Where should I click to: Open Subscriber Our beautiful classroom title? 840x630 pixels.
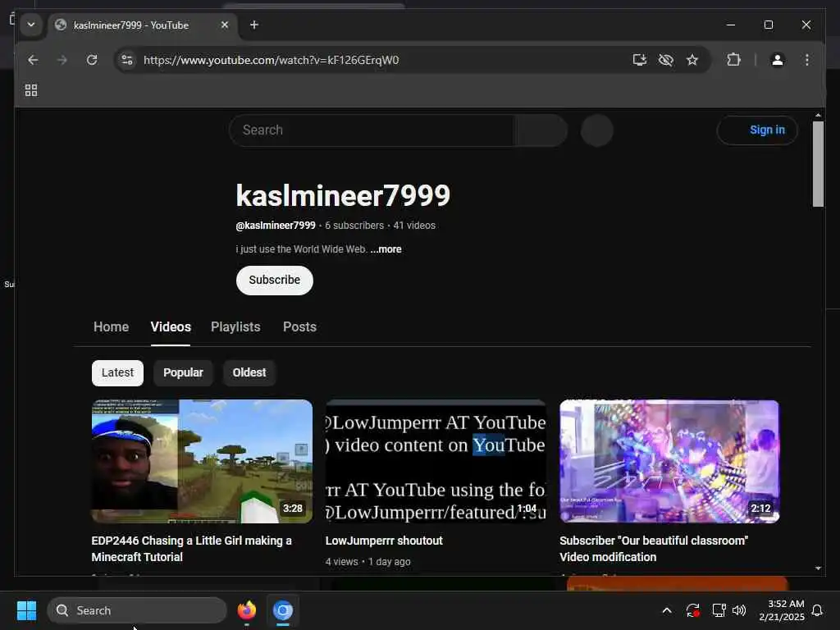pyautogui.click(x=654, y=549)
